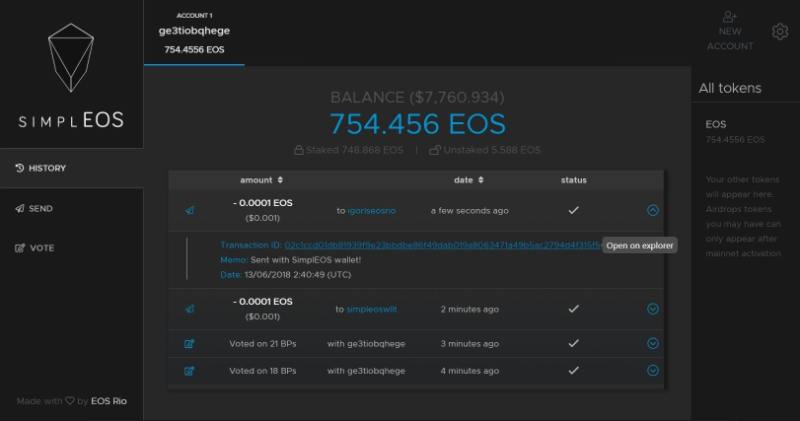Click the paper plane icon for simpleoswllt transfer
Screen dimensions: 800x421
point(189,309)
